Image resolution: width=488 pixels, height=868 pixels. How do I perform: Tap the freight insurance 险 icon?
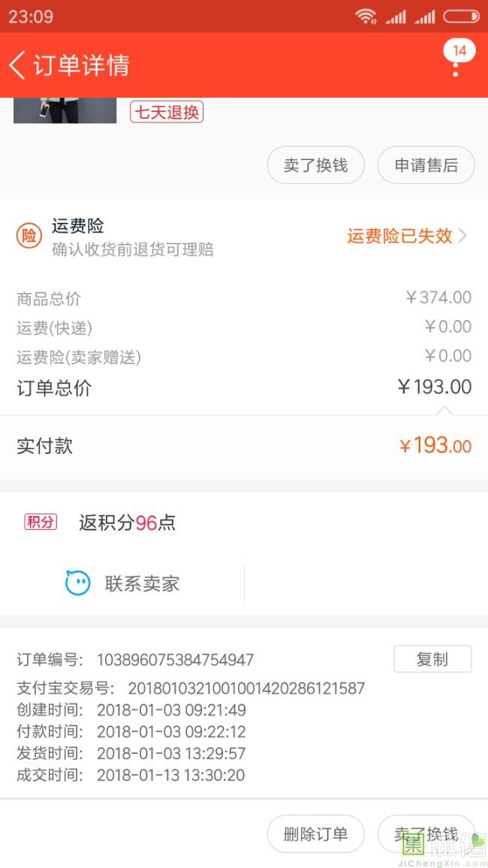click(x=29, y=236)
